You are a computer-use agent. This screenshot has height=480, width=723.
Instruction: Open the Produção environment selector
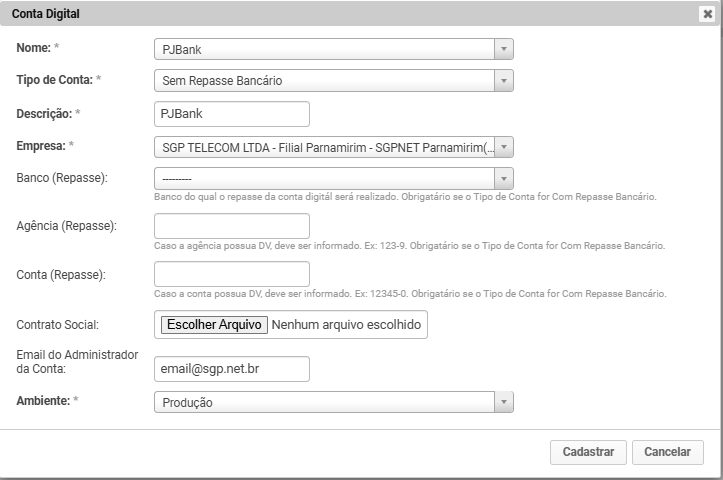[x=325, y=402]
